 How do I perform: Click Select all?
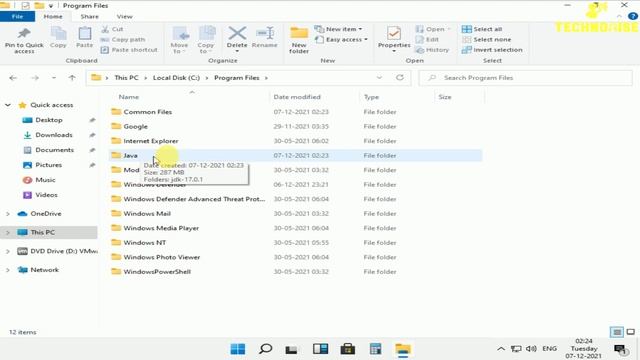pos(482,29)
